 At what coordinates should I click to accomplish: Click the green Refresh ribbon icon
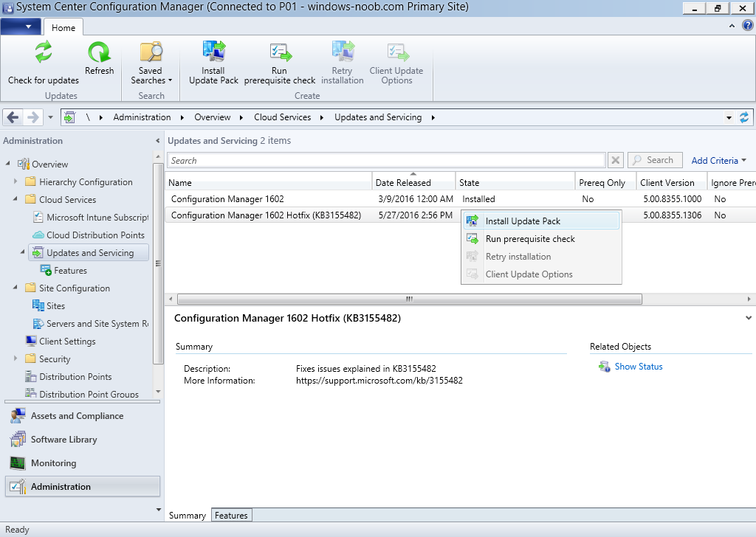(100, 52)
